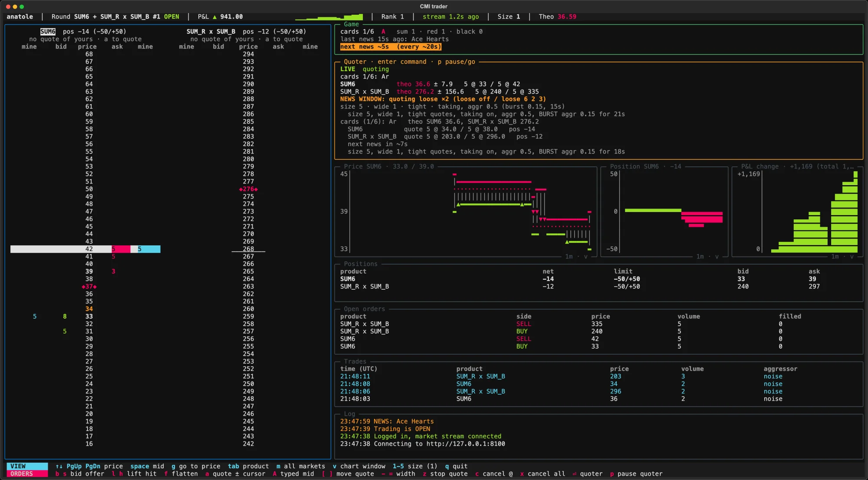This screenshot has width=868, height=480.
Task: Click the 'stream 1.2s ago' indicator
Action: point(450,17)
